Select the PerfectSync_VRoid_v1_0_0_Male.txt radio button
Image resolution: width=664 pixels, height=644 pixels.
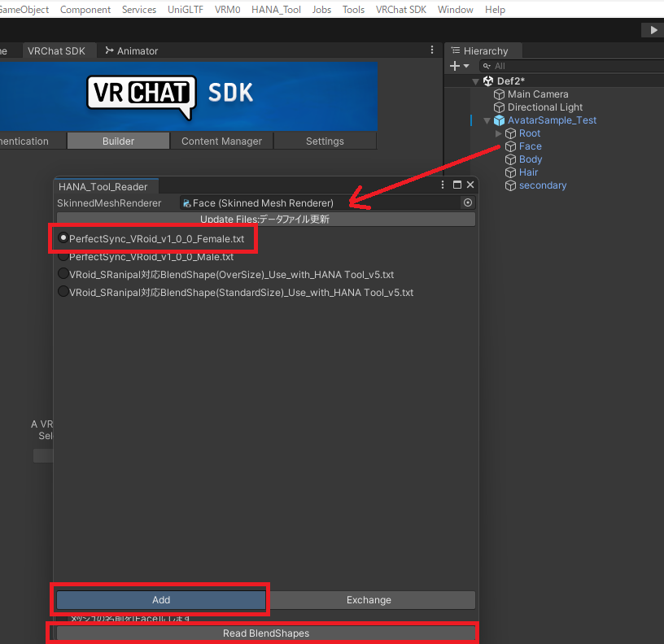63,256
